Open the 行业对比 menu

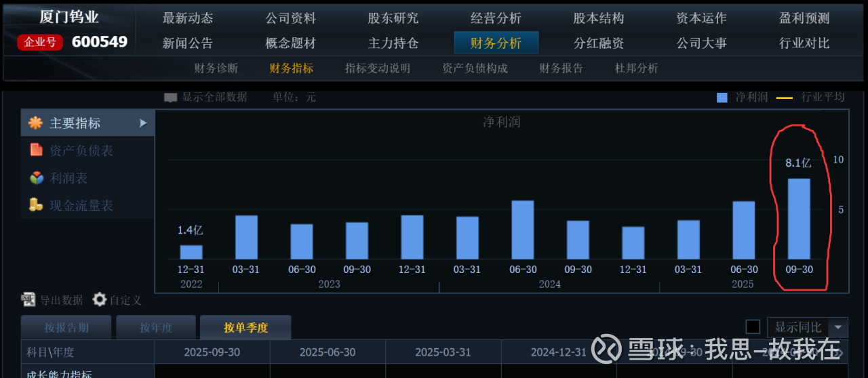click(x=804, y=43)
